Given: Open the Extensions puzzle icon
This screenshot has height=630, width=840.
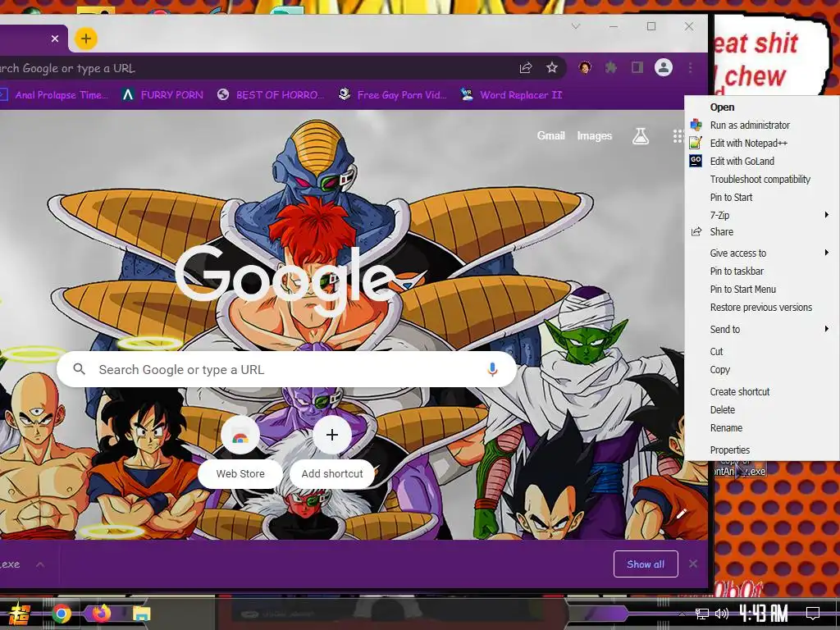Looking at the screenshot, I should coord(610,67).
